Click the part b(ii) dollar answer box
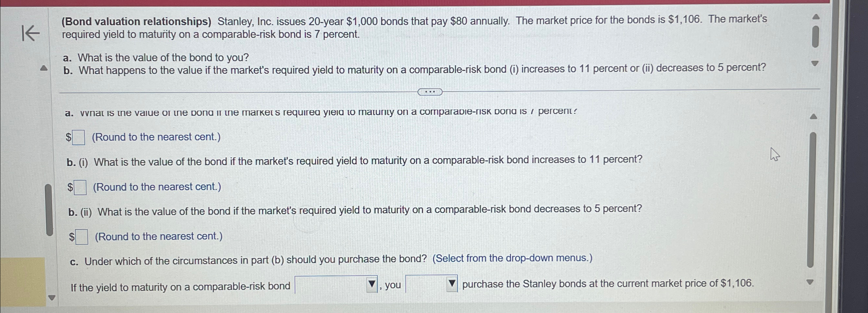Viewport: 868px width, 313px height. 82,237
